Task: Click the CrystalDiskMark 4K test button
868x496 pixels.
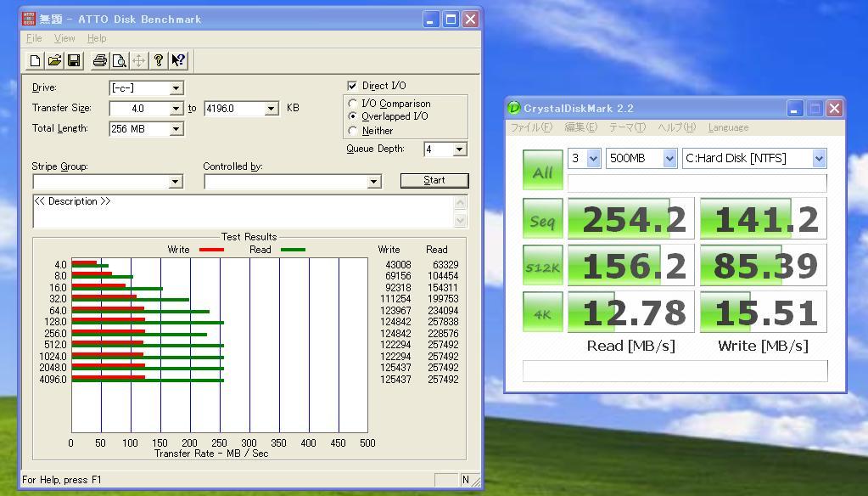Action: tap(542, 312)
